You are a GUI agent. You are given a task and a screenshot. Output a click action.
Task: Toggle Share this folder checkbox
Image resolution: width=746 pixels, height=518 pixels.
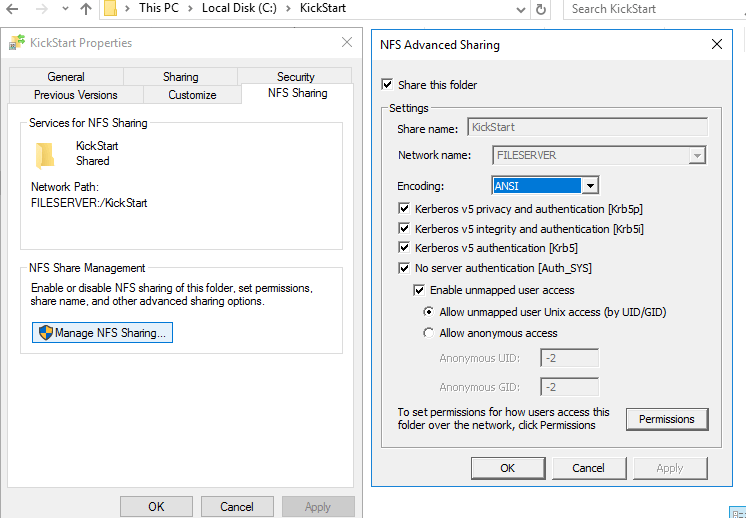click(387, 85)
